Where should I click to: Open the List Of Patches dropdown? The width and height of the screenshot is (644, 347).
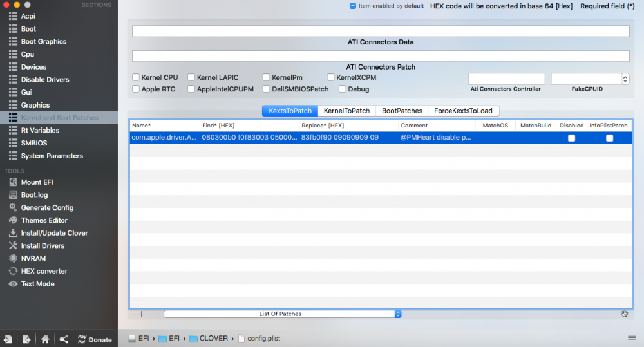click(283, 314)
